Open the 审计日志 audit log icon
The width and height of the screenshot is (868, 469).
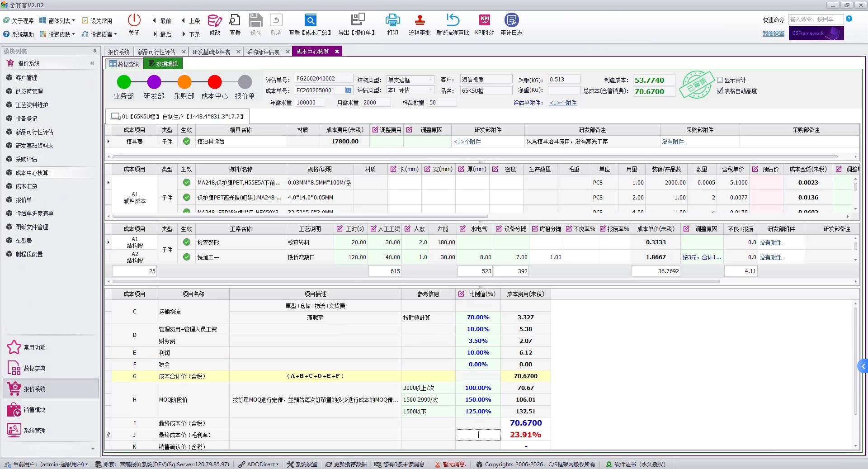(x=511, y=20)
